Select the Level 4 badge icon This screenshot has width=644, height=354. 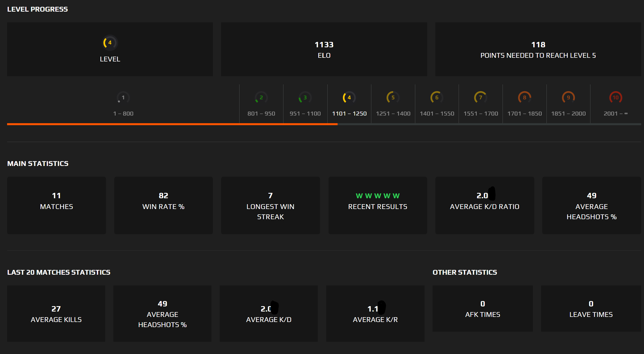(x=110, y=43)
